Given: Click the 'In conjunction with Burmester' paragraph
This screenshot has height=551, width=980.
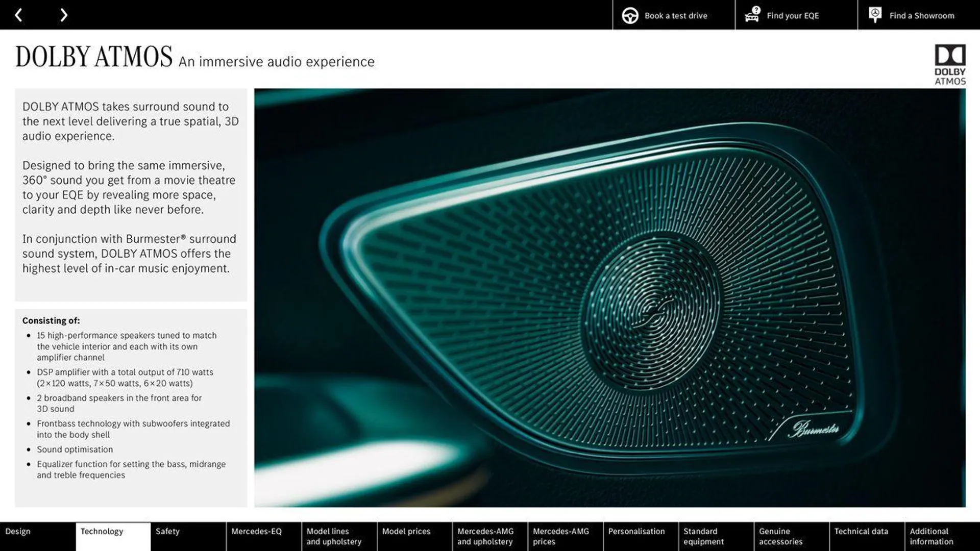Looking at the screenshot, I should (x=129, y=254).
